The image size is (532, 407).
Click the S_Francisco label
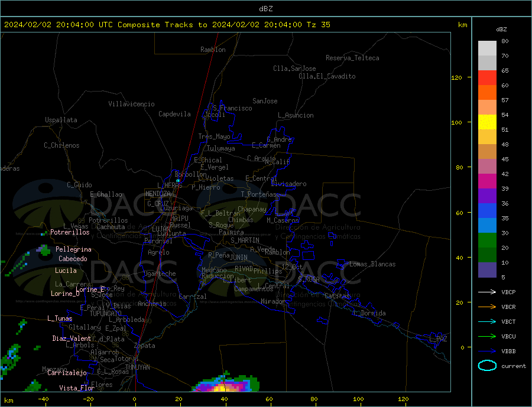pos(232,108)
